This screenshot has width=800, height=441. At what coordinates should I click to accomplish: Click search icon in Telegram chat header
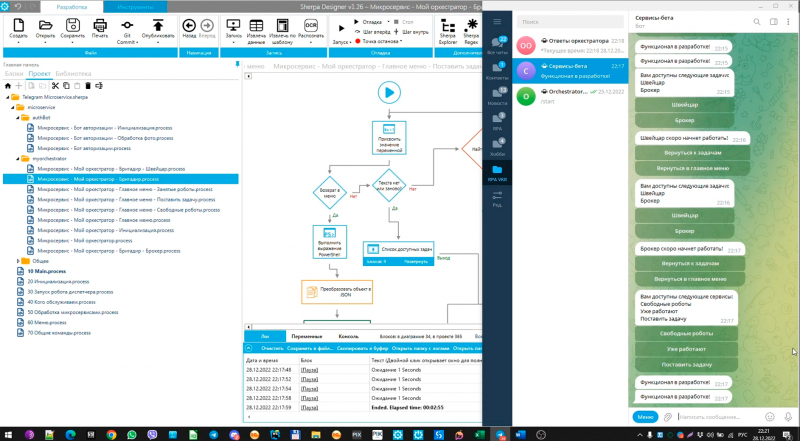pyautogui.click(x=757, y=21)
